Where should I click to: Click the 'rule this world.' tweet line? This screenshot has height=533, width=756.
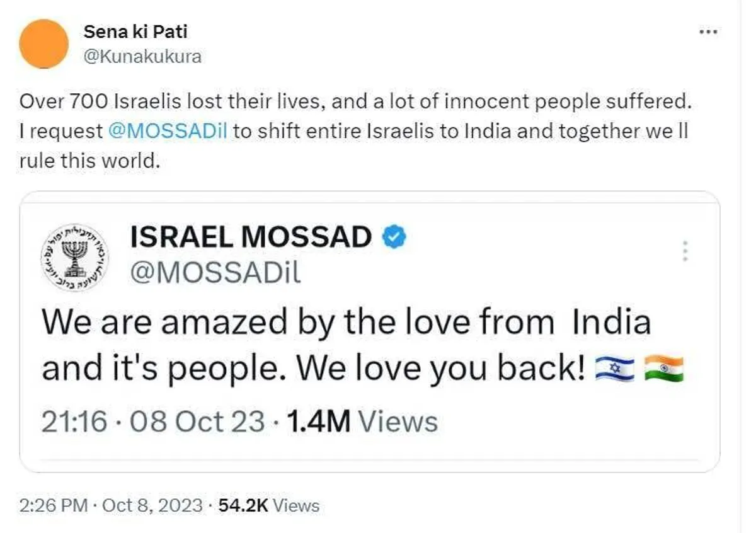pos(86,160)
